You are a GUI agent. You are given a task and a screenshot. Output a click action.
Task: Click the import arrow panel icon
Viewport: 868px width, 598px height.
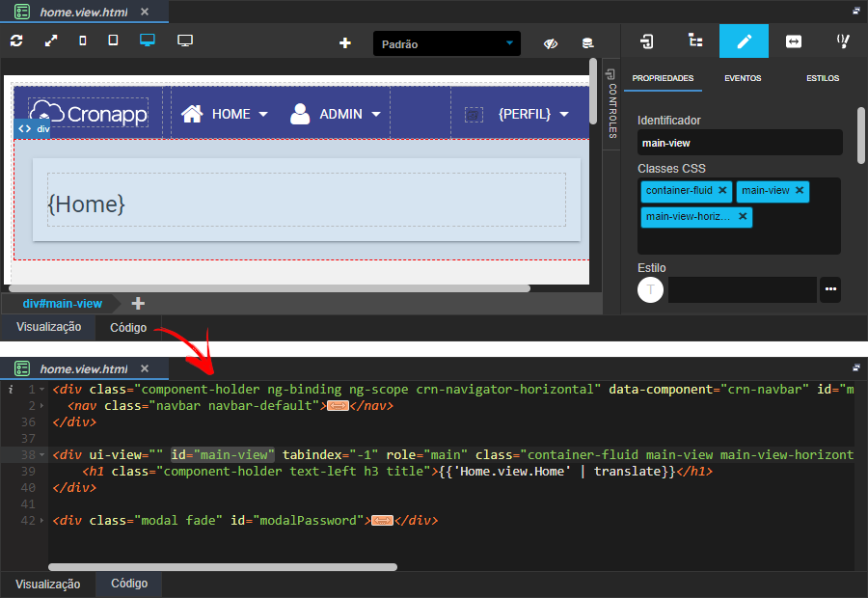[646, 41]
